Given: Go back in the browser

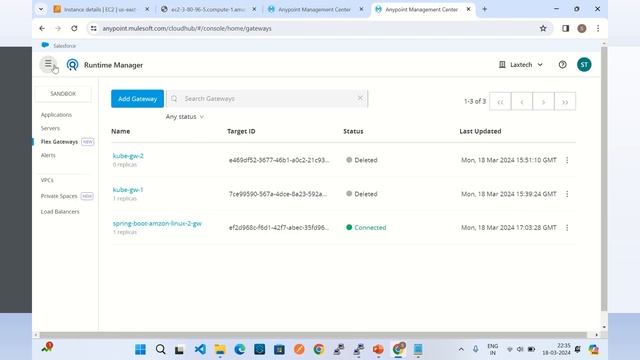Looking at the screenshot, I should click(x=42, y=28).
